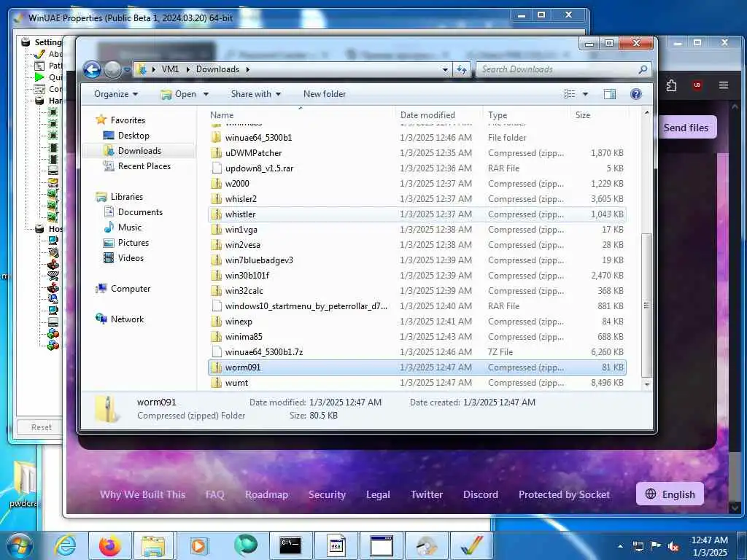Click the browser extensions puzzle icon

[x=671, y=85]
